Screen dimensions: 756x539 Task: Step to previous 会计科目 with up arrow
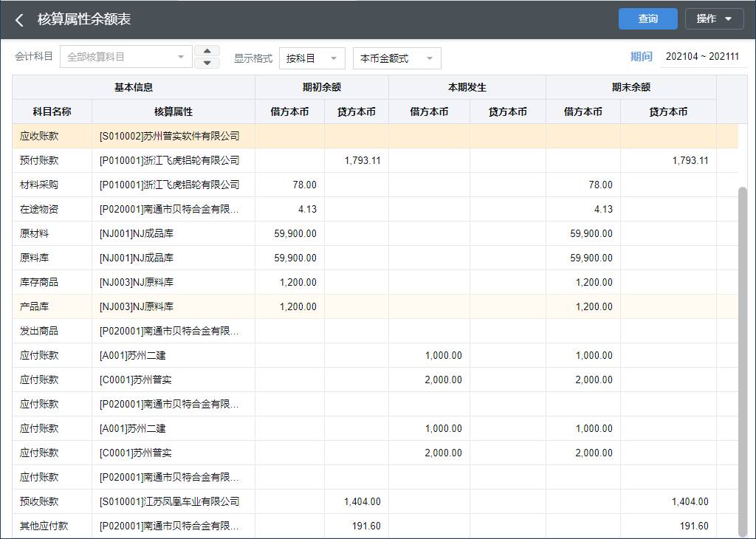tap(207, 51)
